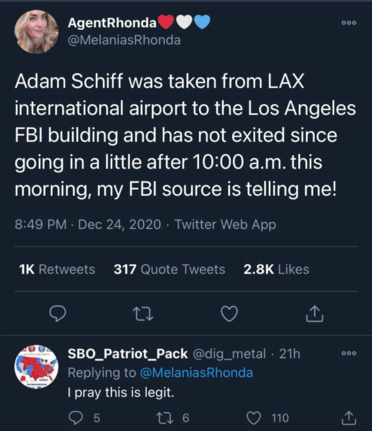Open the Twitter Web App source link
The image size is (372, 431).
click(x=225, y=224)
